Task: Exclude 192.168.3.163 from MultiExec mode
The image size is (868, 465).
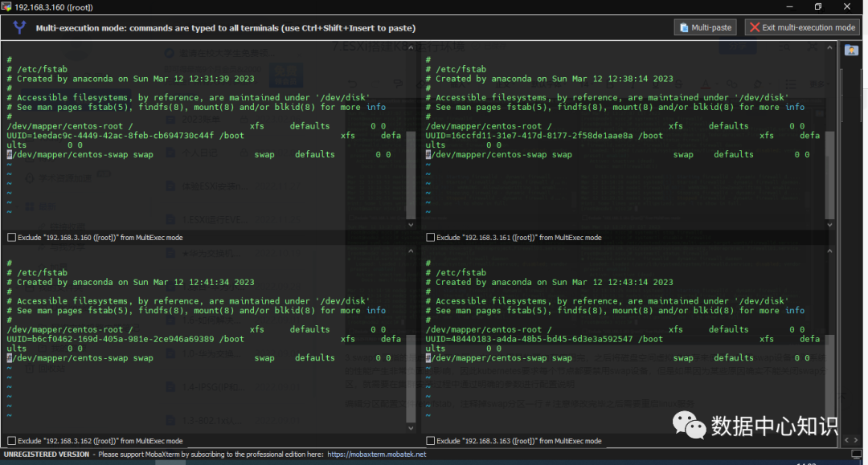Action: [x=430, y=441]
